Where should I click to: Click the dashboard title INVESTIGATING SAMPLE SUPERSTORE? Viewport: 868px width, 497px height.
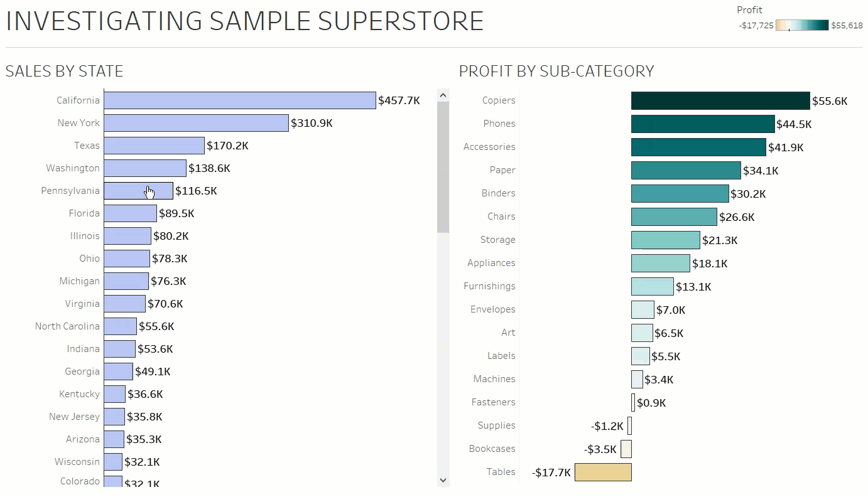pos(244,21)
